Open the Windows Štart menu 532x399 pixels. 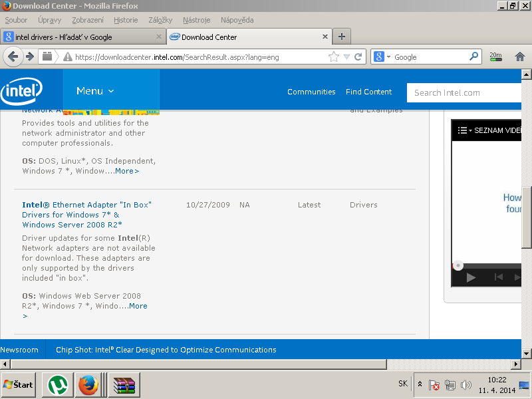(x=19, y=385)
